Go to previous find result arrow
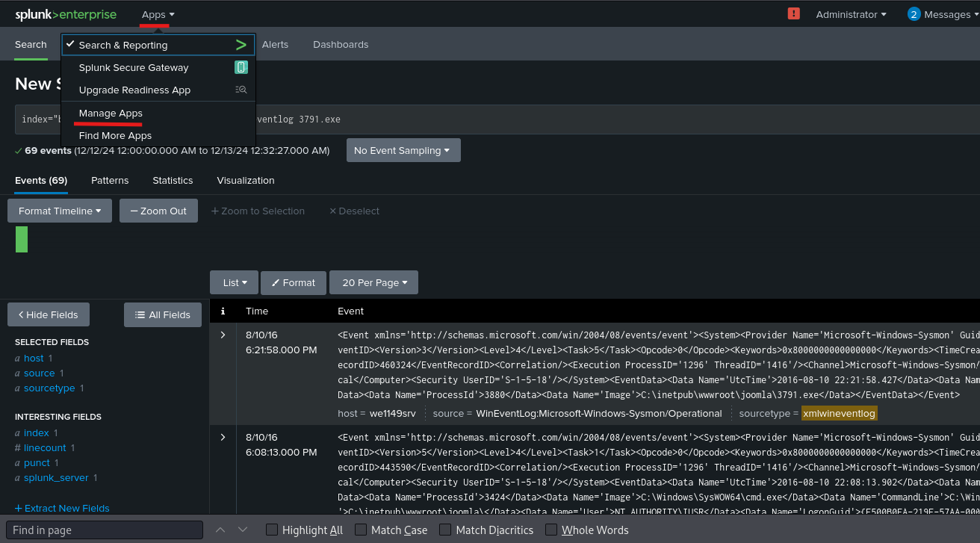This screenshot has width=980, height=543. coord(220,530)
